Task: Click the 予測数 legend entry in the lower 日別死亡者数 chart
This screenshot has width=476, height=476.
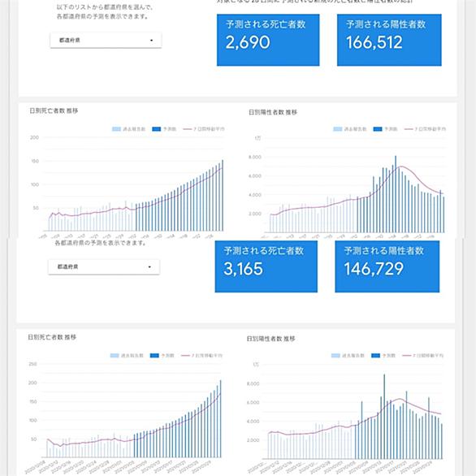Action: tap(162, 356)
